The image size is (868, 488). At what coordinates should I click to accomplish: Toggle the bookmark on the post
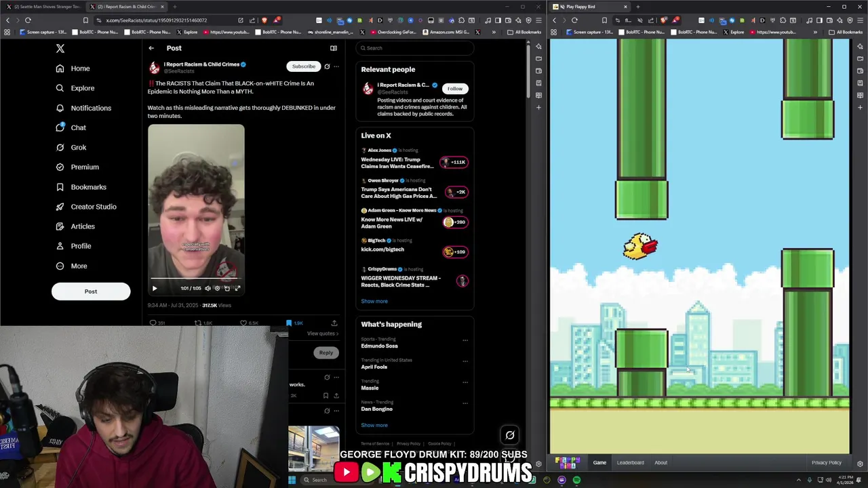tap(289, 323)
